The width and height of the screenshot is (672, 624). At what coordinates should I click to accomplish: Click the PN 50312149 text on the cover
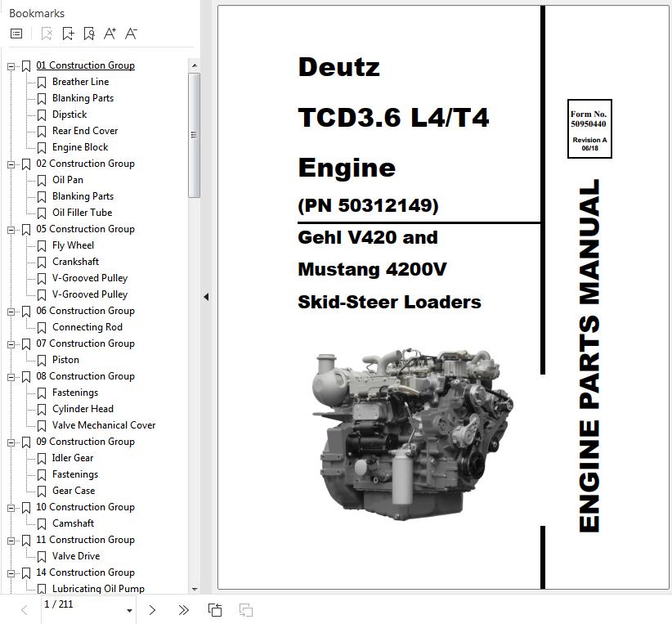pos(368,205)
